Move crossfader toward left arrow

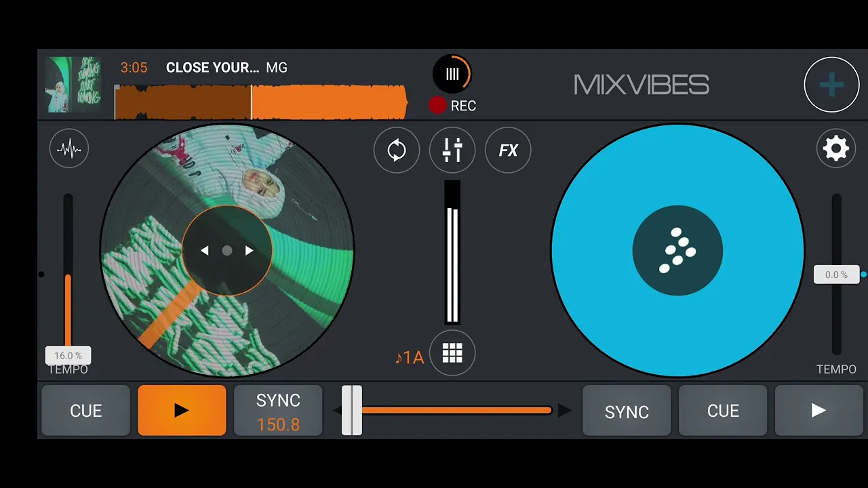click(337, 410)
